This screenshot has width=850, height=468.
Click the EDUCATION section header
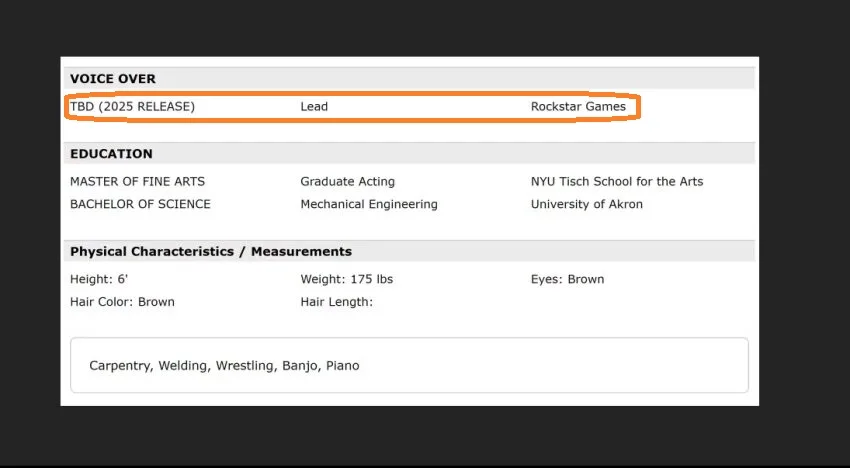tap(111, 154)
